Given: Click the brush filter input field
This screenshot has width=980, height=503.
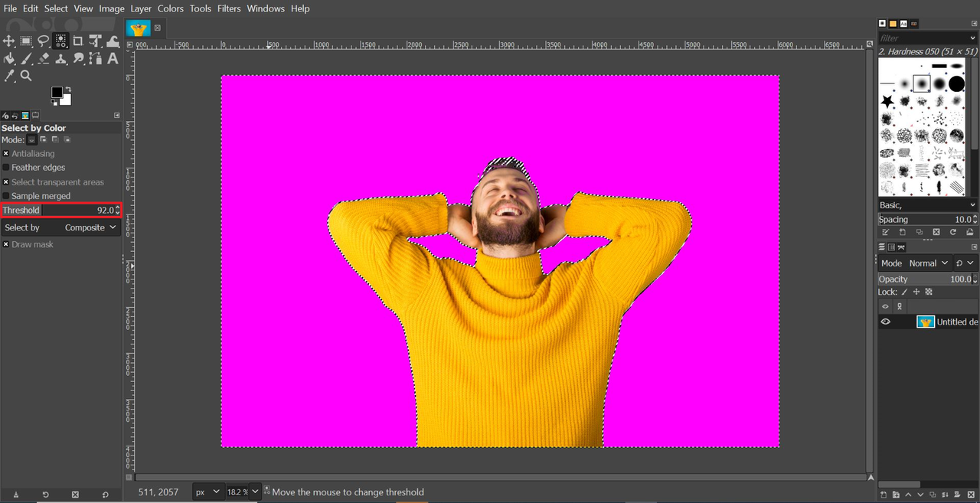Looking at the screenshot, I should pyautogui.click(x=923, y=38).
